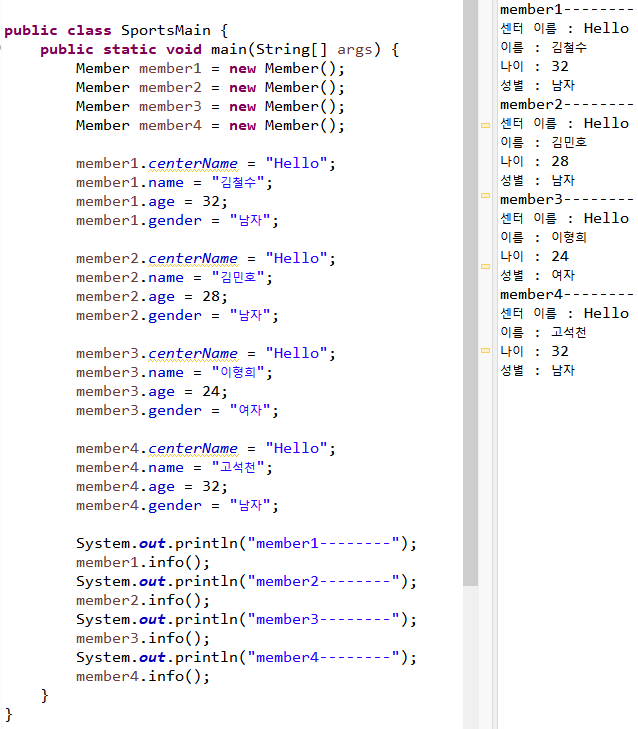638x729 pixels.
Task: Click the 'member4.centerName = "Hello";' code line
Action: click(206, 449)
